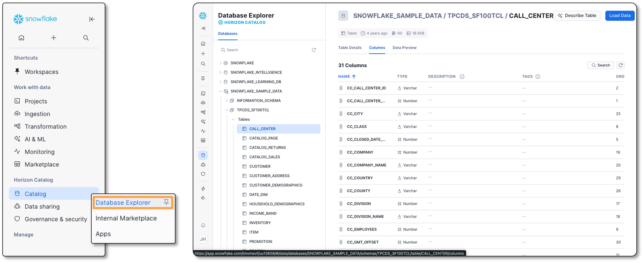This screenshot has height=263, width=644.
Task: Click the home icon in left sidebar
Action: click(x=22, y=38)
